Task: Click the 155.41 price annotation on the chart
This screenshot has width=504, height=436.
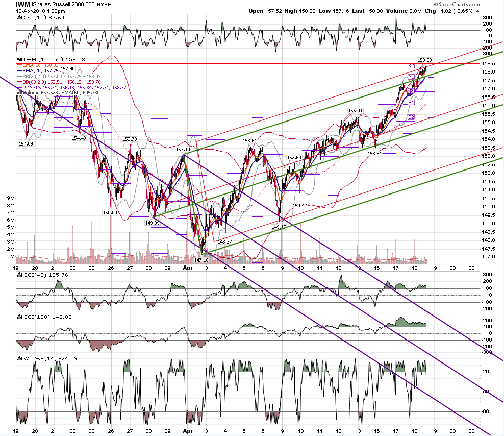Action: tap(356, 111)
